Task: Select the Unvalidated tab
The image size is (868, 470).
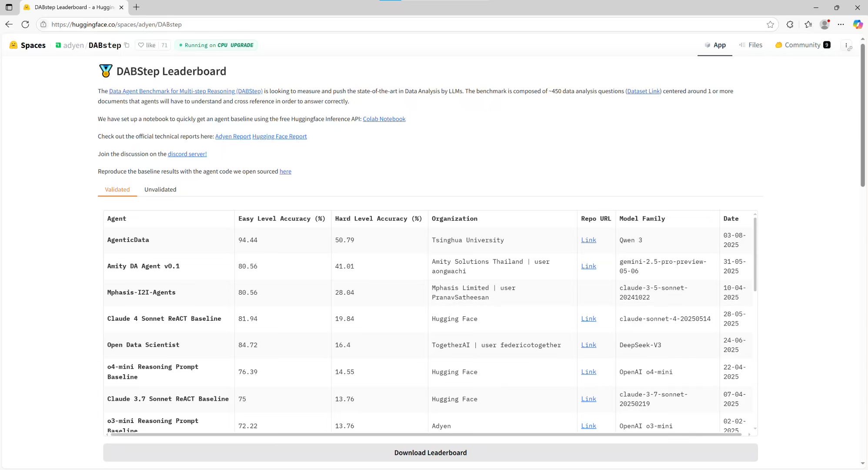Action: (x=160, y=189)
